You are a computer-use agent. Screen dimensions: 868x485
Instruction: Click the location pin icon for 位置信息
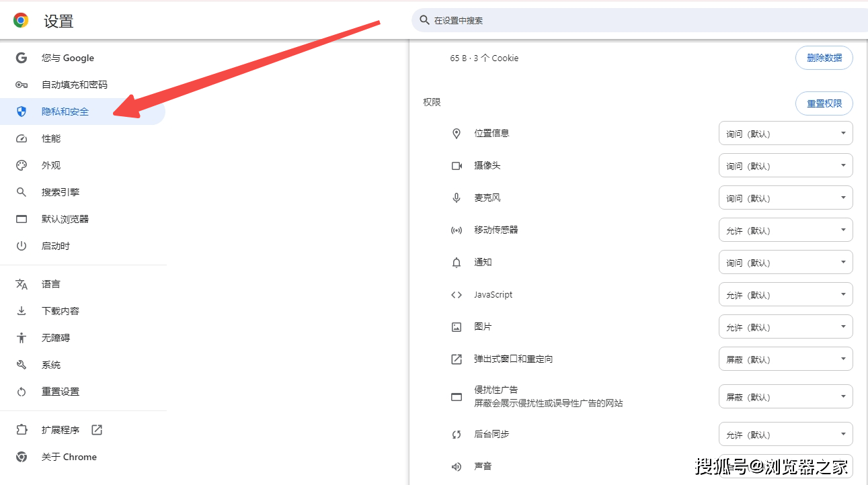click(x=457, y=134)
